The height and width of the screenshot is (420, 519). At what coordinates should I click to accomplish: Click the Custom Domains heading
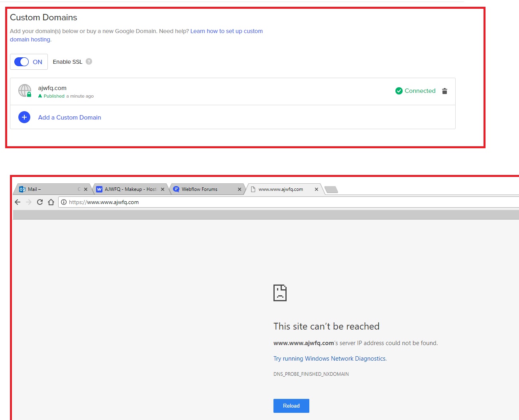[43, 18]
